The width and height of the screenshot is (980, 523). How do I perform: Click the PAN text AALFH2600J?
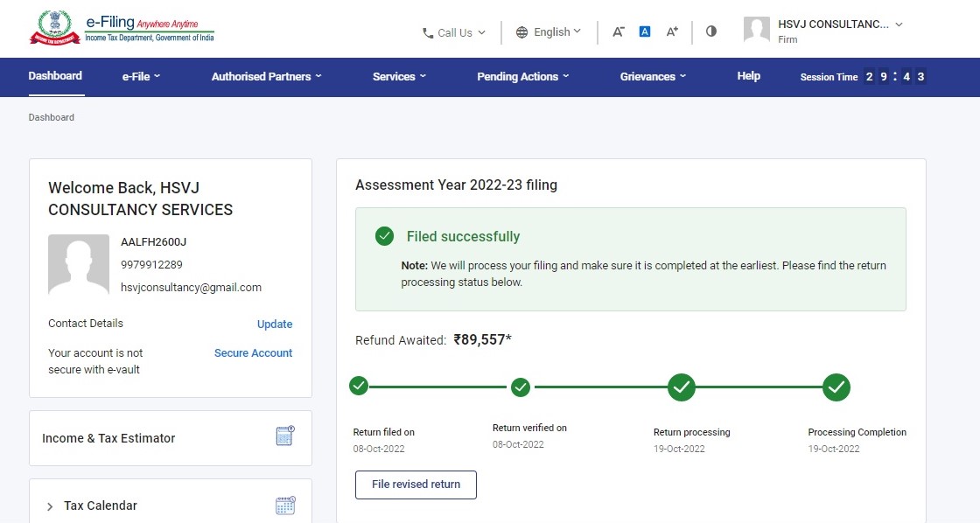(154, 241)
